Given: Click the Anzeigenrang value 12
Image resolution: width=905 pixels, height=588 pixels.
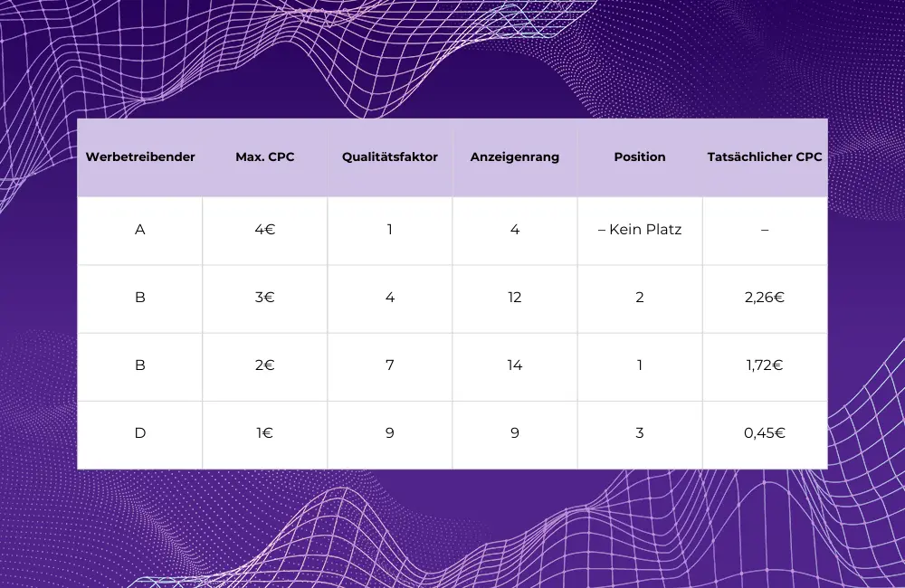Looking at the screenshot, I should pos(515,298).
